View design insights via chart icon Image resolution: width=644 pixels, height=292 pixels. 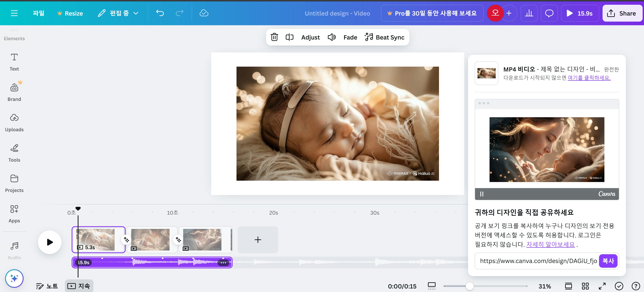[529, 13]
